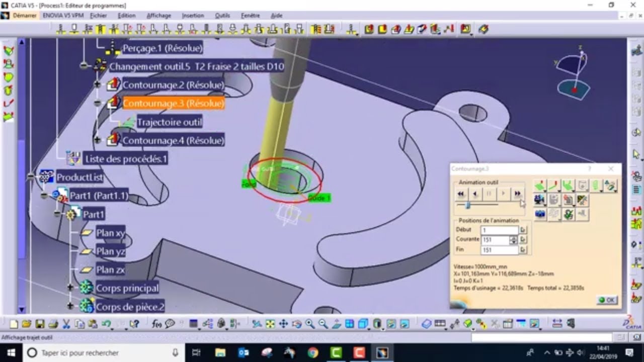The width and height of the screenshot is (644, 362).
Task: Expand the Contournage.2 tree node
Action: click(98, 84)
